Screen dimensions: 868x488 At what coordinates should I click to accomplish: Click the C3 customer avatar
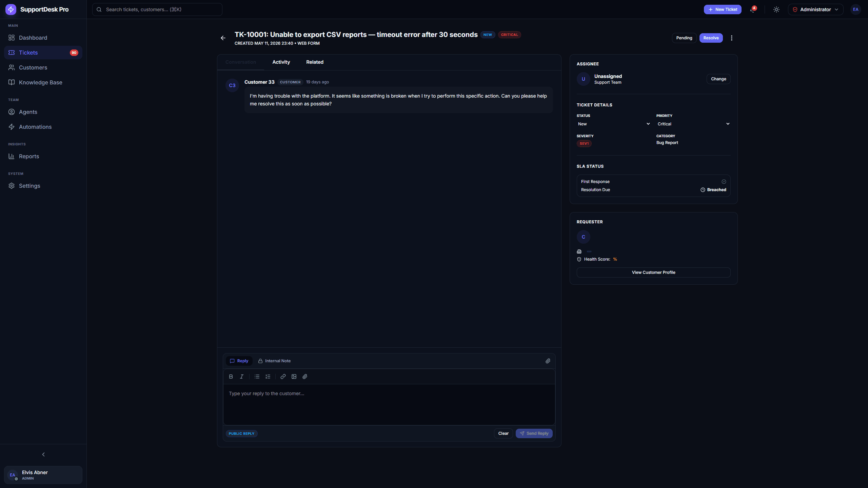232,85
